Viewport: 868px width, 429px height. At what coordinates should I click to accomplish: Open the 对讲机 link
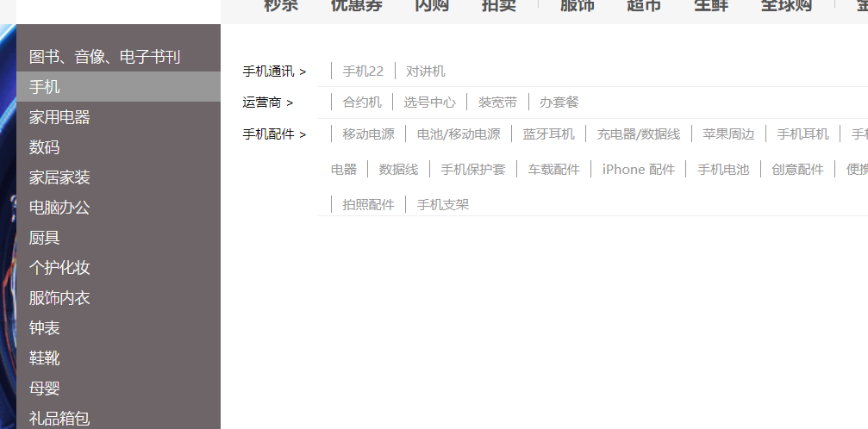pos(425,71)
